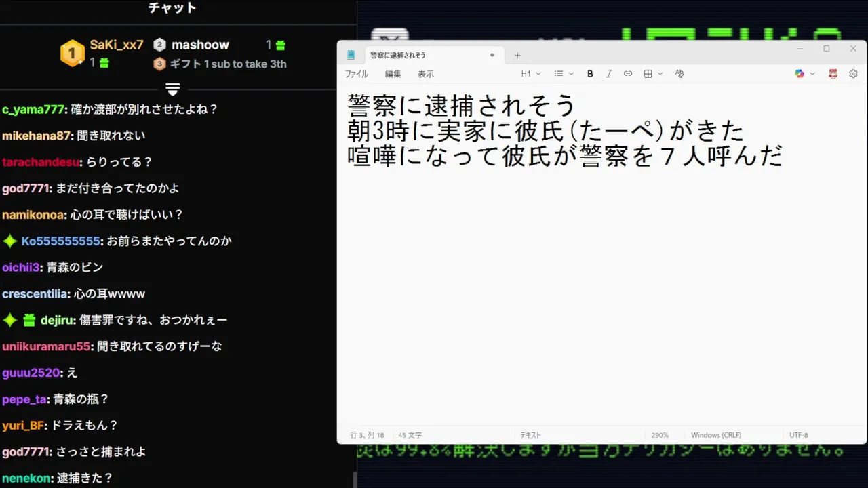Open mashoow in leaderboard

click(200, 45)
